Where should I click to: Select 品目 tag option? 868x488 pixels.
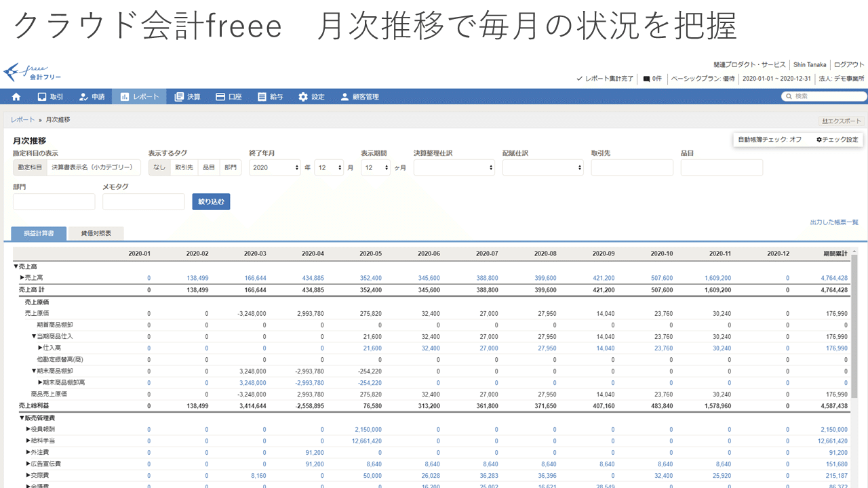[209, 167]
